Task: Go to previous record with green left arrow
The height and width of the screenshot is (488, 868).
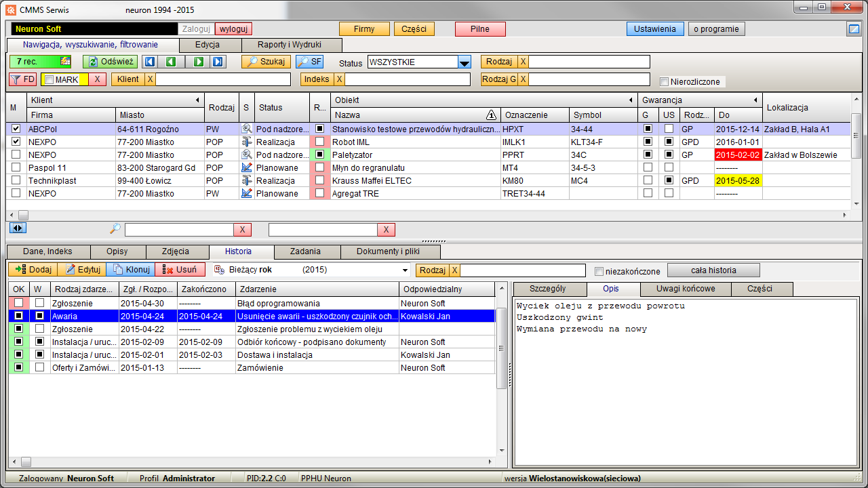Action: (172, 62)
